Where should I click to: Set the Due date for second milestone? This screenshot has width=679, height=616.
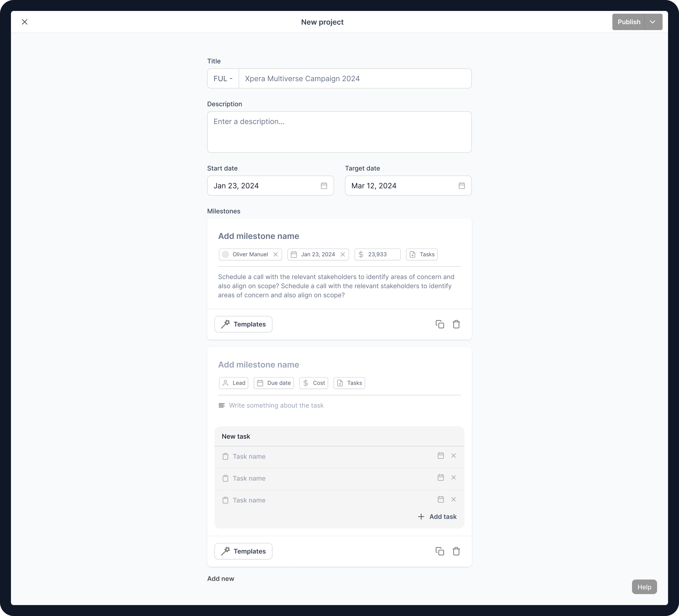(274, 383)
